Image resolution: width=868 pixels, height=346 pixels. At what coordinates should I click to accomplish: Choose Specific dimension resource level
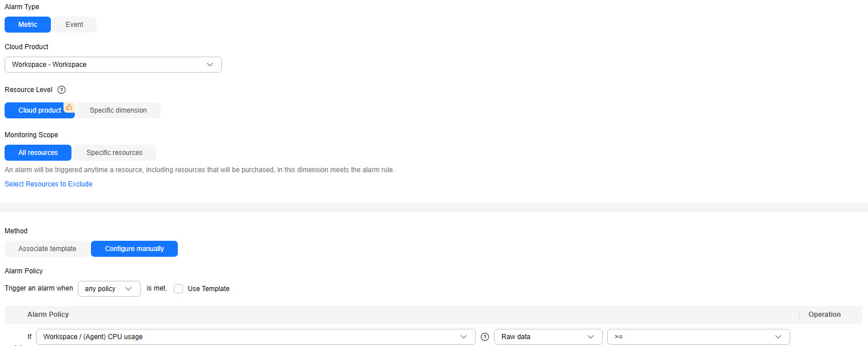pyautogui.click(x=118, y=110)
